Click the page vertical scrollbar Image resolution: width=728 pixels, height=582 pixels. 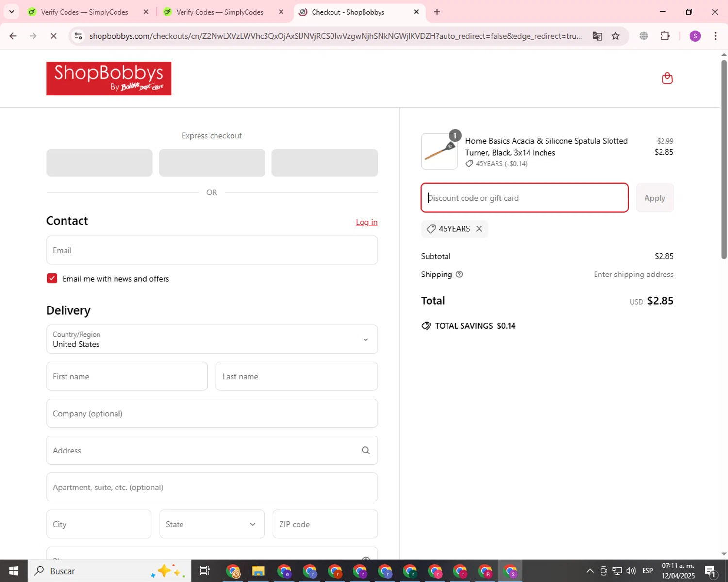pos(724,159)
